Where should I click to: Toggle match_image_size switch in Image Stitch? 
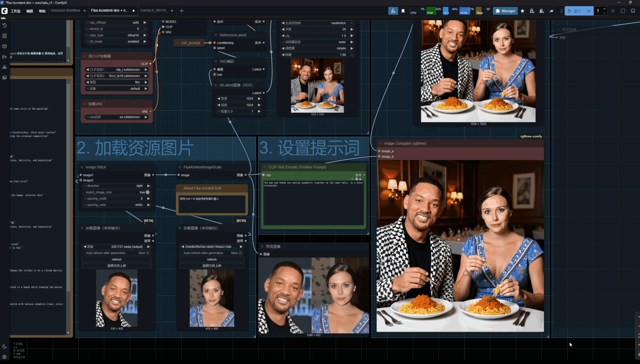click(x=147, y=192)
